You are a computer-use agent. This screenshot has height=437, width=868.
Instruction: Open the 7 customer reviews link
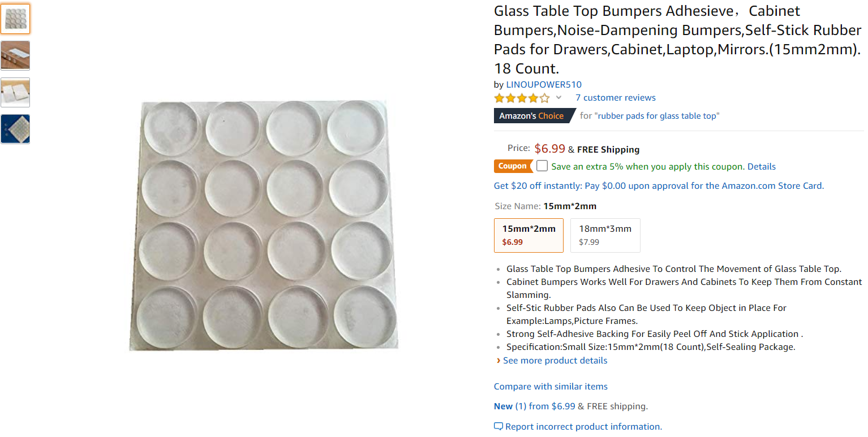pos(615,98)
